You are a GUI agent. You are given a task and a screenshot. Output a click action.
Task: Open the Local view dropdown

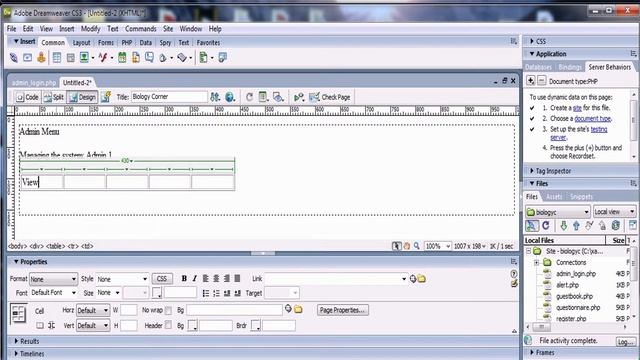point(614,212)
